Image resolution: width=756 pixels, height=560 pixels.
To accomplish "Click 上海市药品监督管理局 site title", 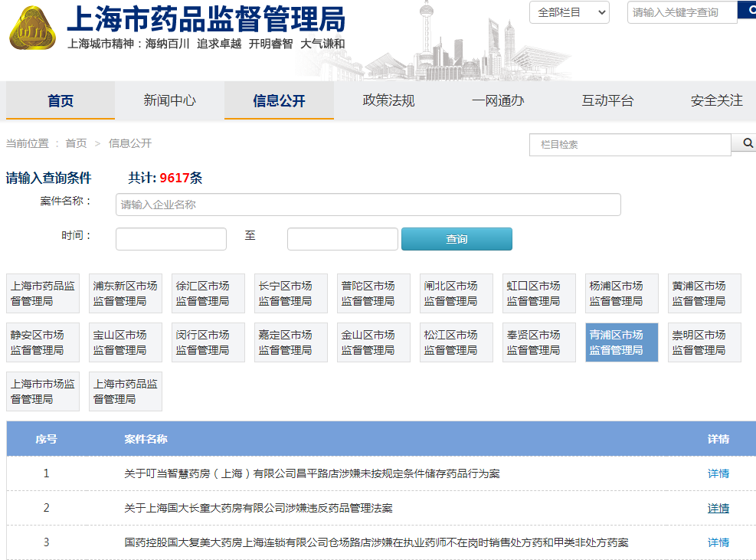I will pos(206,19).
